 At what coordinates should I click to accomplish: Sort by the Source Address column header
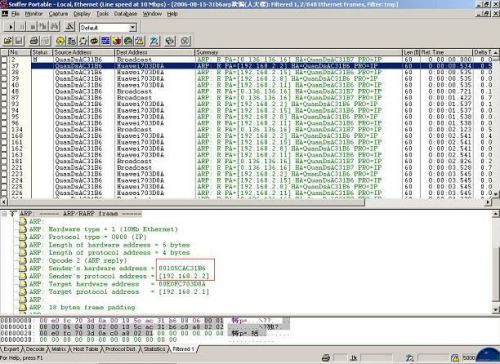84,52
